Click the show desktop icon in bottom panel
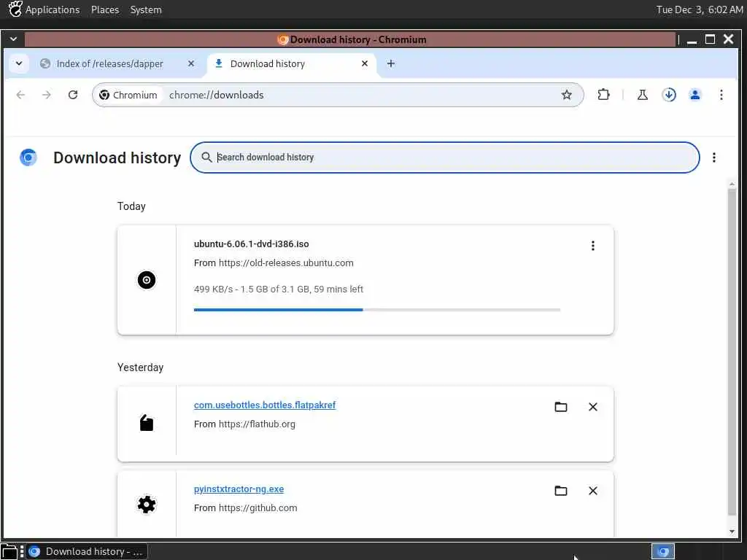Viewport: 747px width, 560px height. click(x=9, y=551)
